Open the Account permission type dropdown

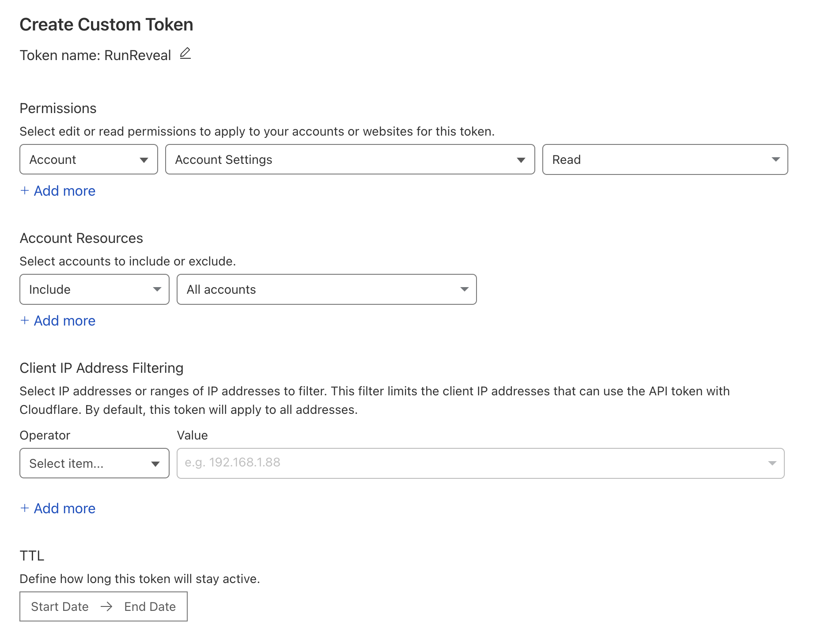click(89, 159)
